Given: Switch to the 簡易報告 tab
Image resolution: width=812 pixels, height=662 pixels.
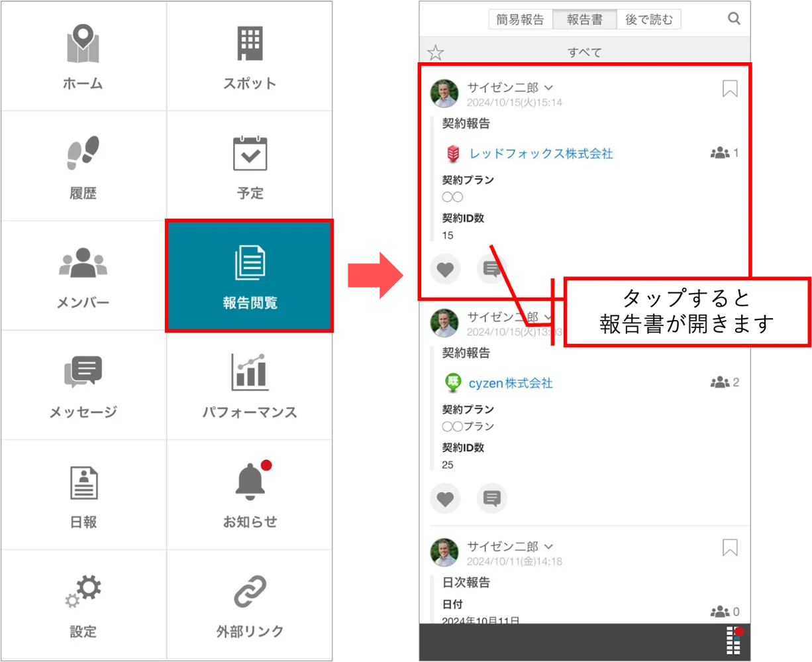Looking at the screenshot, I should click(x=521, y=19).
